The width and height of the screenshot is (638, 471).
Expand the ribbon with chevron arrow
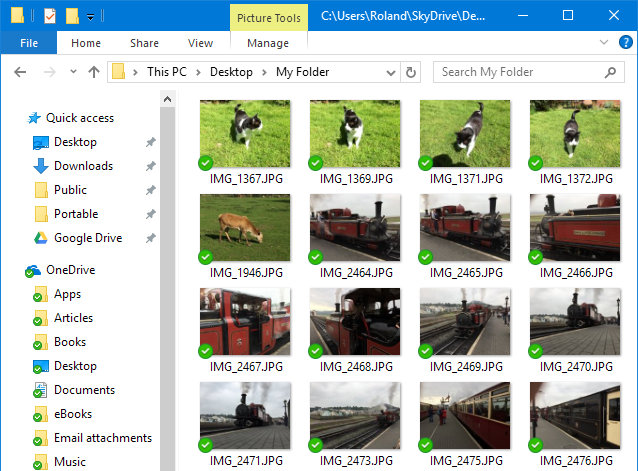[x=603, y=43]
